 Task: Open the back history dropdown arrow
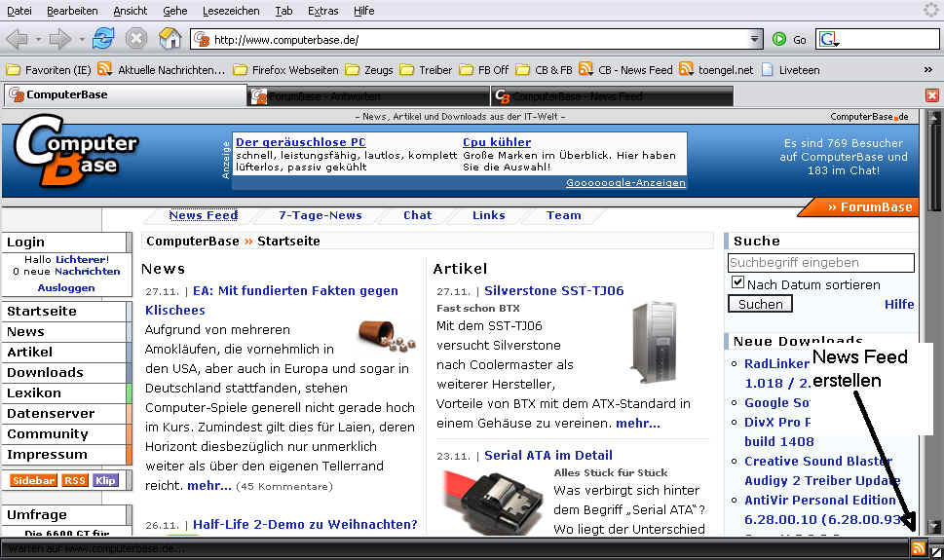[38, 40]
